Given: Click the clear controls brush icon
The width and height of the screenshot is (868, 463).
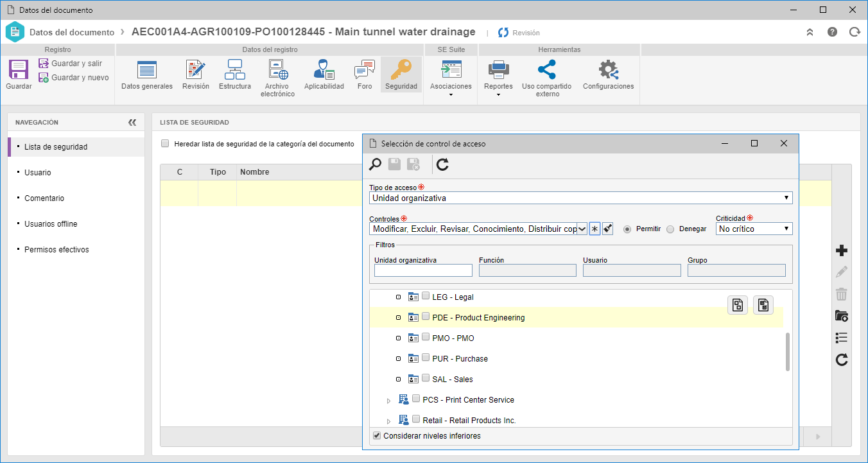Looking at the screenshot, I should tap(607, 229).
